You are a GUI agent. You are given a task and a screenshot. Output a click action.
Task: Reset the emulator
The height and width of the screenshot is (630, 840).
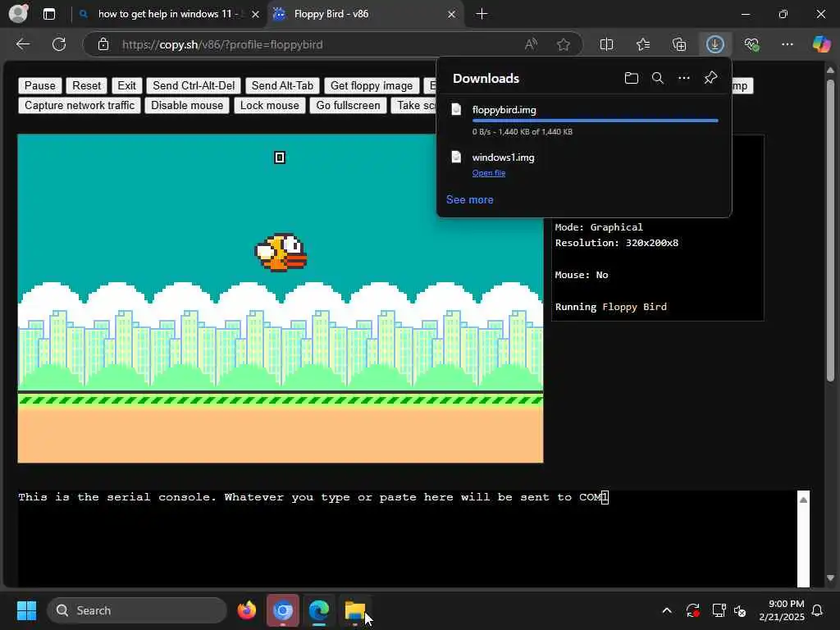click(87, 85)
